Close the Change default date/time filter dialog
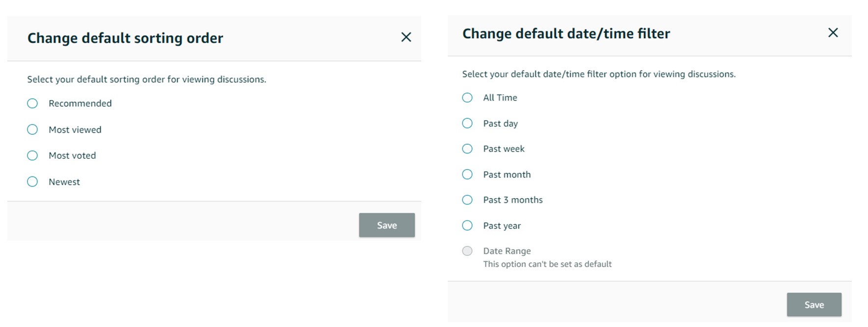868x327 pixels. [x=833, y=33]
